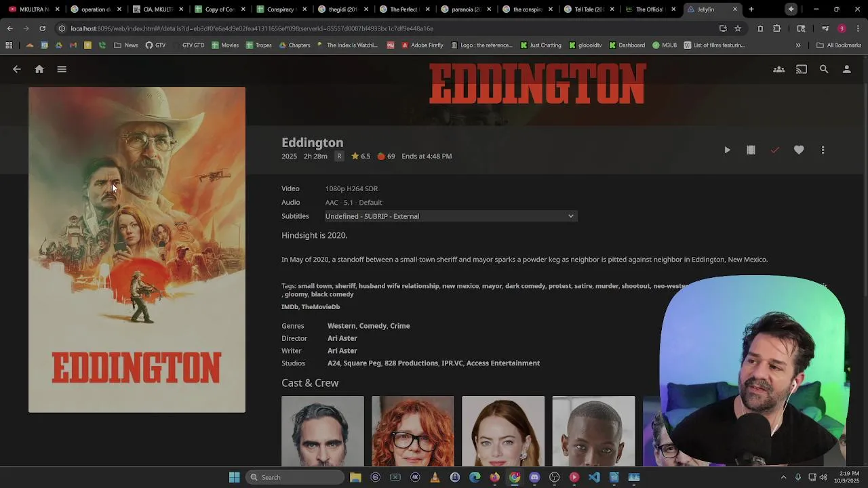Open fourth cast card, short-haired man

pyautogui.click(x=593, y=431)
